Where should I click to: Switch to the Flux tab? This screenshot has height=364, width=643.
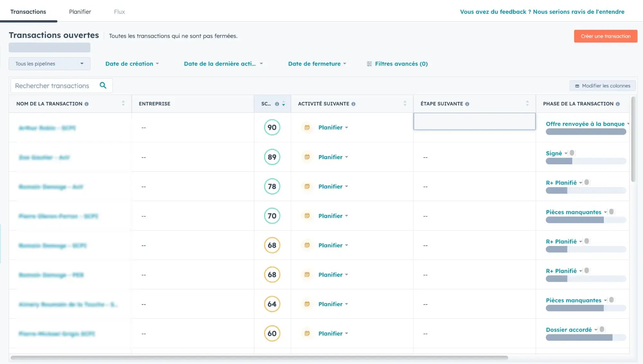click(119, 12)
